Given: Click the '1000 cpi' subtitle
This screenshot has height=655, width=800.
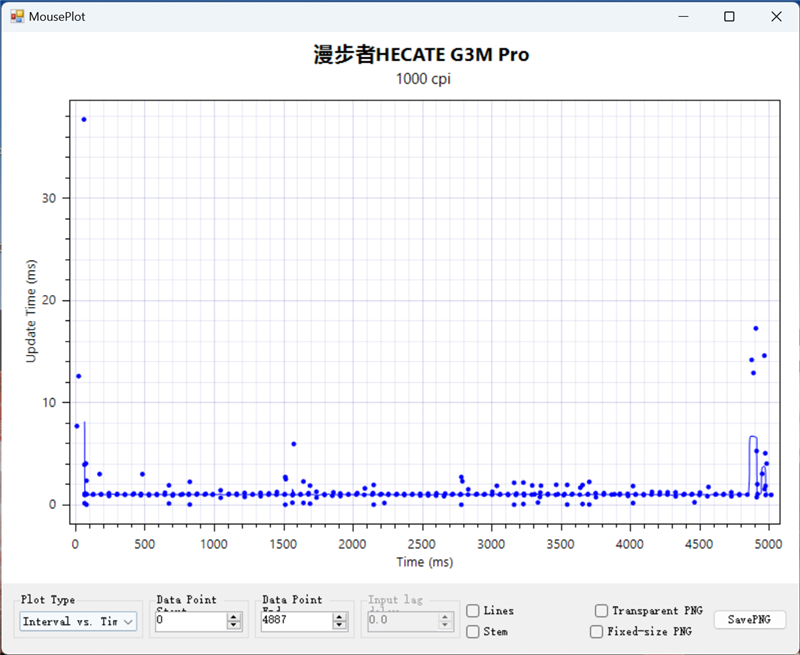Looking at the screenshot, I should coord(423,79).
